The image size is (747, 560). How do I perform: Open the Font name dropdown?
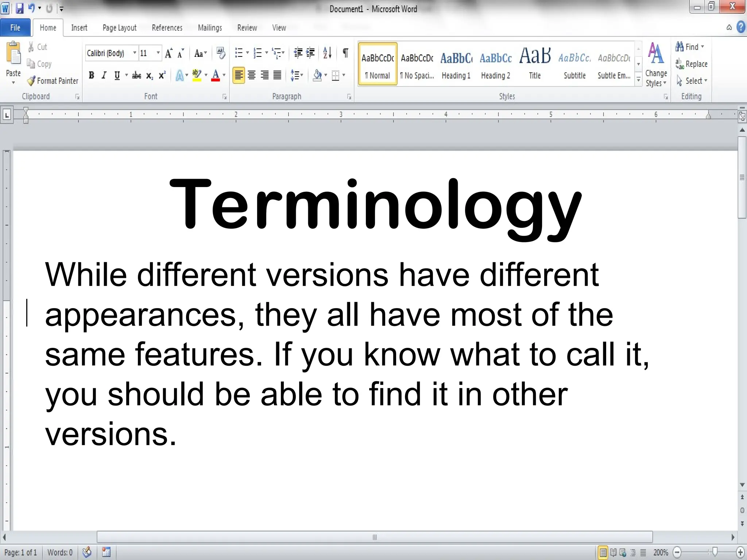click(x=135, y=53)
